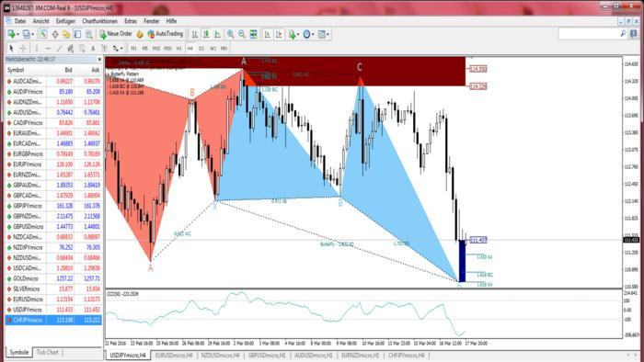Zoom out of the chart

click(242, 34)
